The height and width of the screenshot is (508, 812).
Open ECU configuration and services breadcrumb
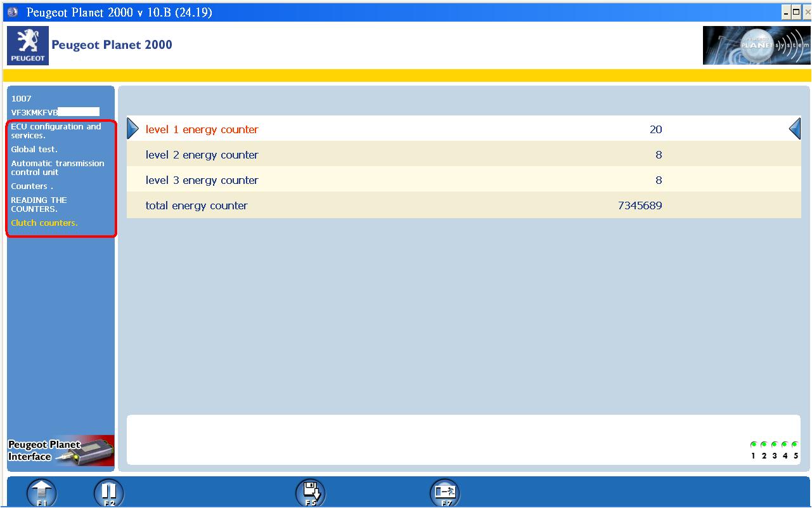pos(56,131)
